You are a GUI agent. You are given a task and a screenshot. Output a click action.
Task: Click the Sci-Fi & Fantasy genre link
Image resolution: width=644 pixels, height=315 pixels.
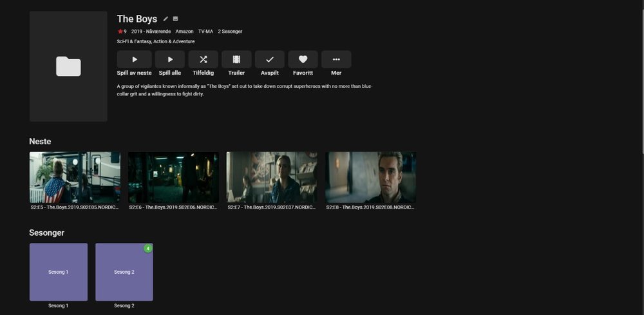134,41
